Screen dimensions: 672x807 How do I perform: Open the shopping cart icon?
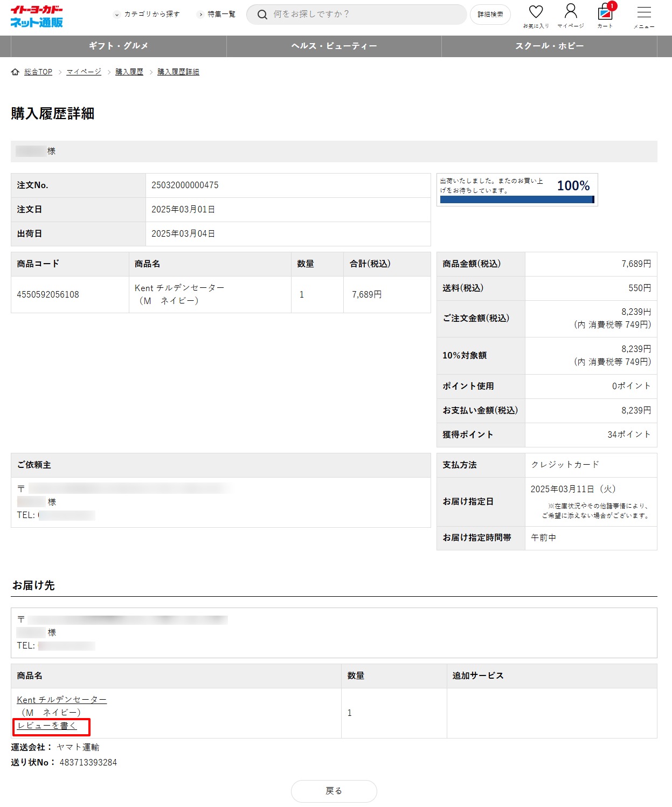605,13
